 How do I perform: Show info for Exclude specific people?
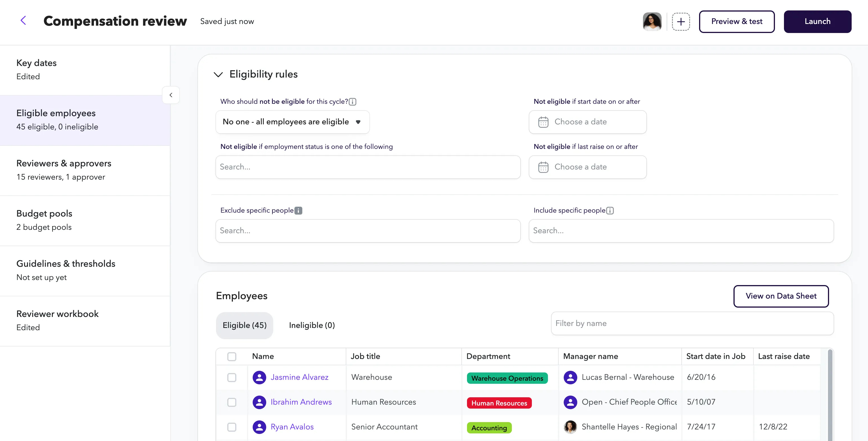298,211
